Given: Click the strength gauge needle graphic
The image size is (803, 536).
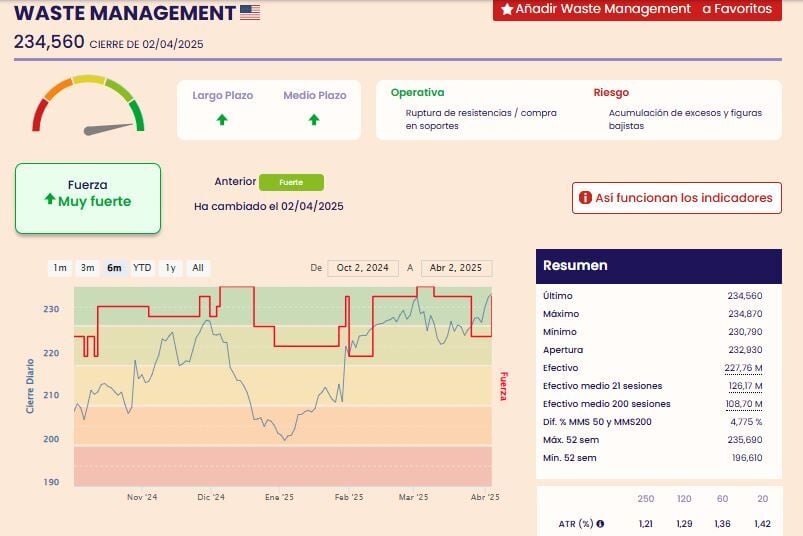Looking at the screenshot, I should [108, 129].
